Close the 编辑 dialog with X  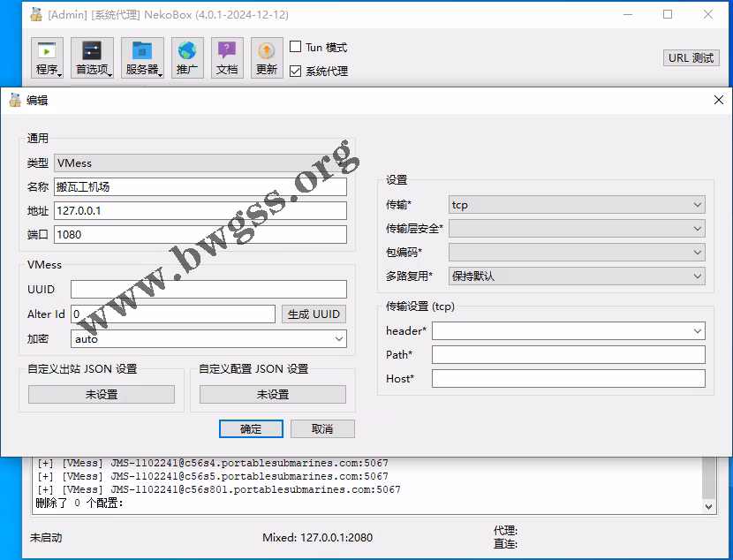[718, 101]
